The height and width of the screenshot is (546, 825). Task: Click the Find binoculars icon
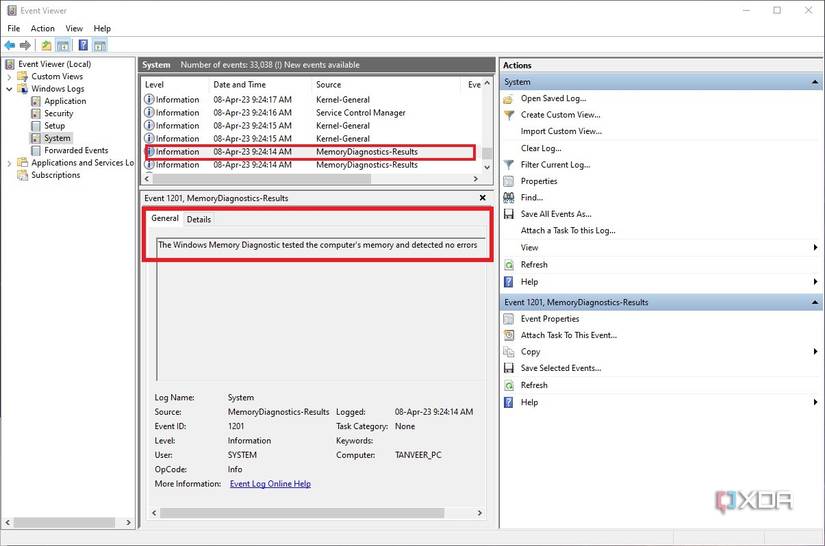pos(509,197)
